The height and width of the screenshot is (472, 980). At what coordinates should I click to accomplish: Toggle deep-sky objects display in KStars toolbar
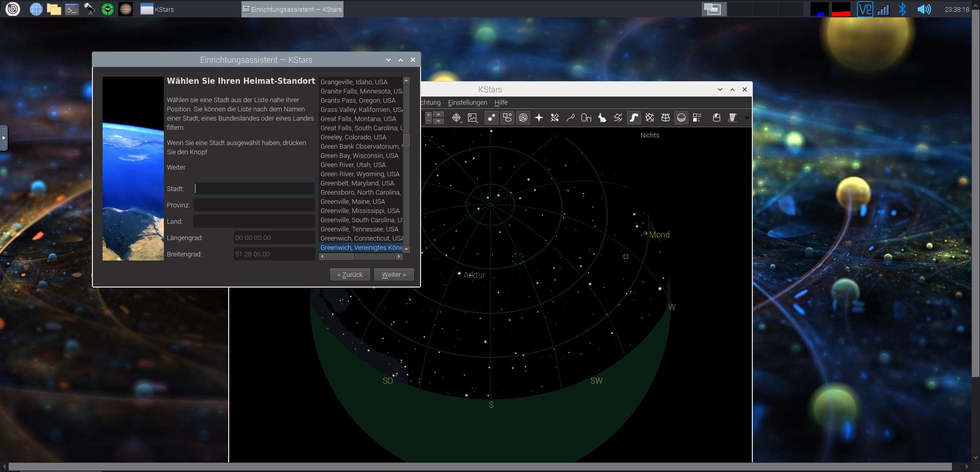[507, 118]
